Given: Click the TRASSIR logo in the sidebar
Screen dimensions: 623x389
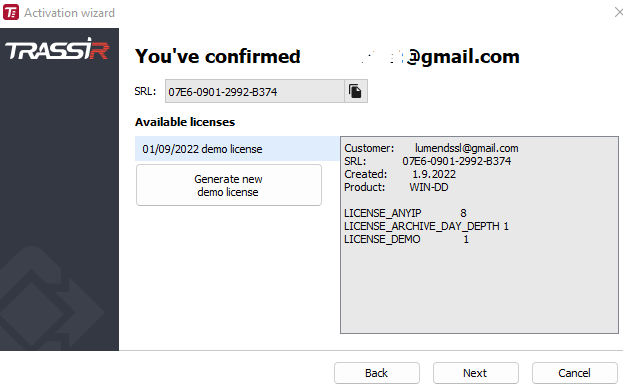Looking at the screenshot, I should [x=57, y=48].
